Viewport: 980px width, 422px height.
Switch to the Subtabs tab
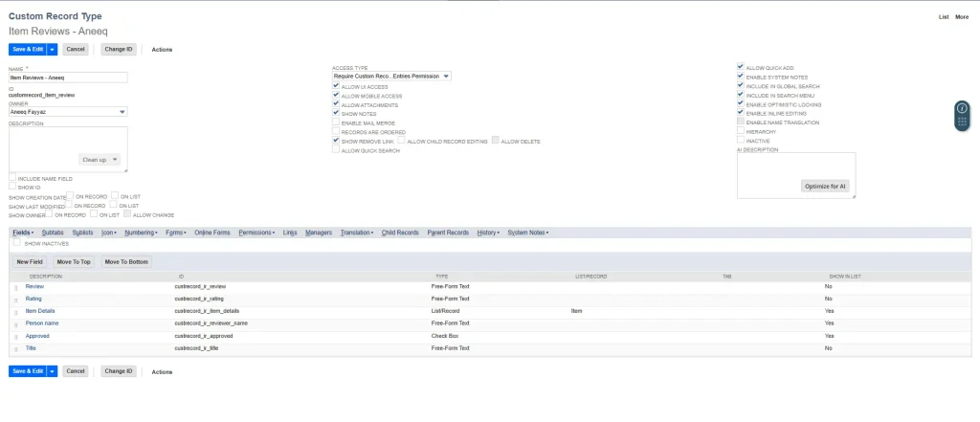point(53,233)
